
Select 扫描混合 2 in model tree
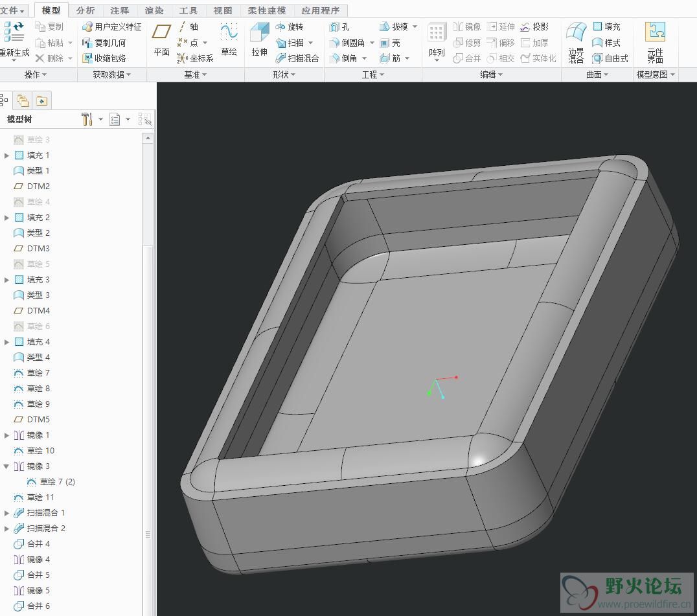pyautogui.click(x=45, y=529)
